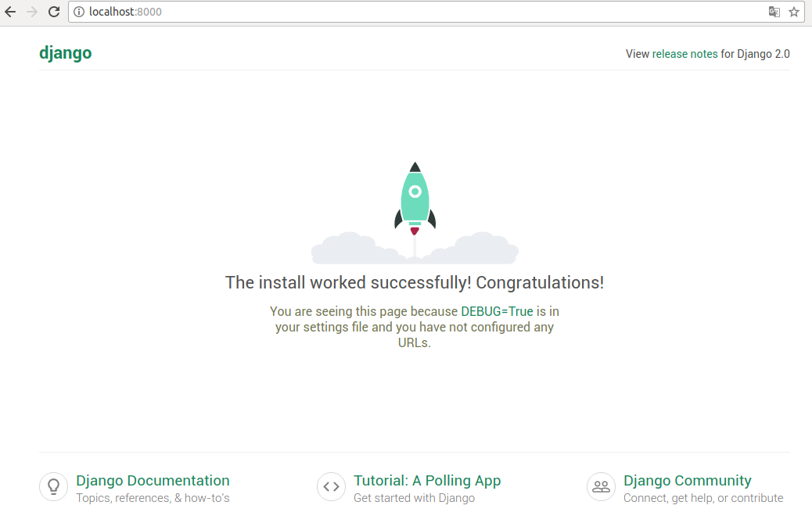Click the reload page icon
The image size is (812, 516).
53,12
